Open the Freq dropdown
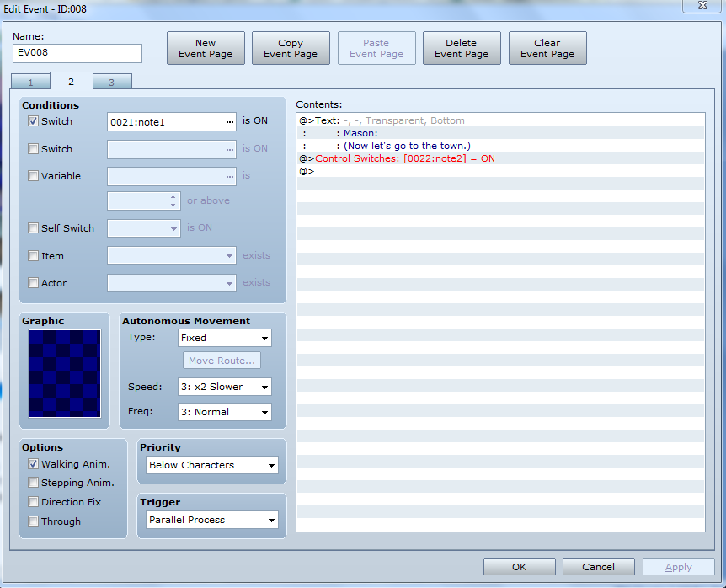 click(x=225, y=412)
